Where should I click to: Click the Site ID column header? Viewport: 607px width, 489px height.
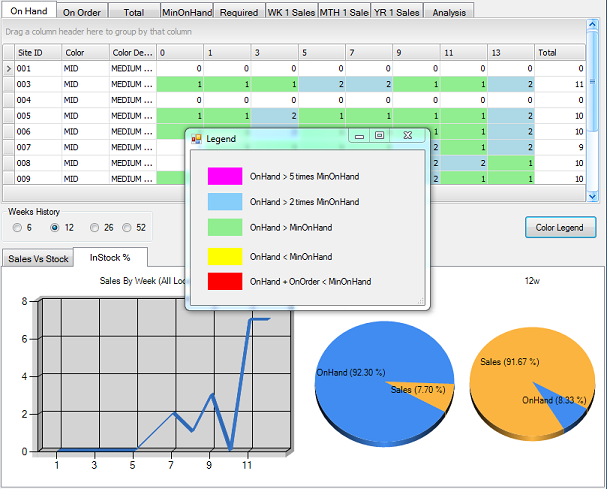pyautogui.click(x=38, y=53)
